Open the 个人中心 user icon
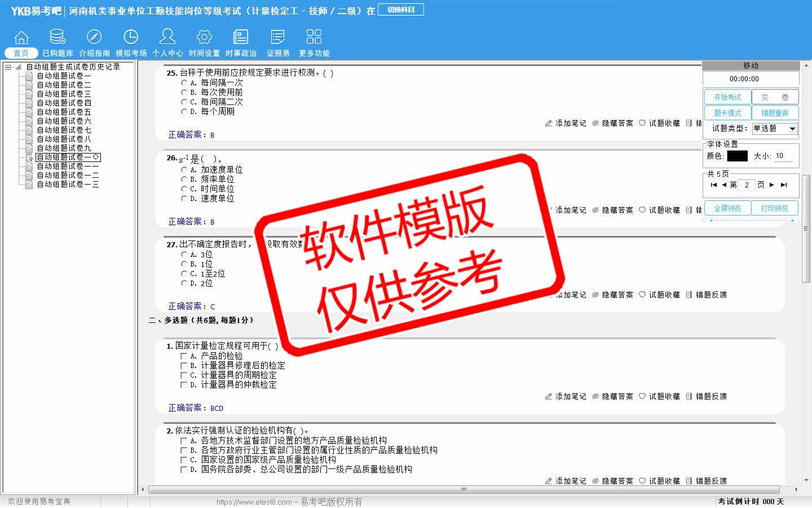The image size is (812, 508). 167,38
